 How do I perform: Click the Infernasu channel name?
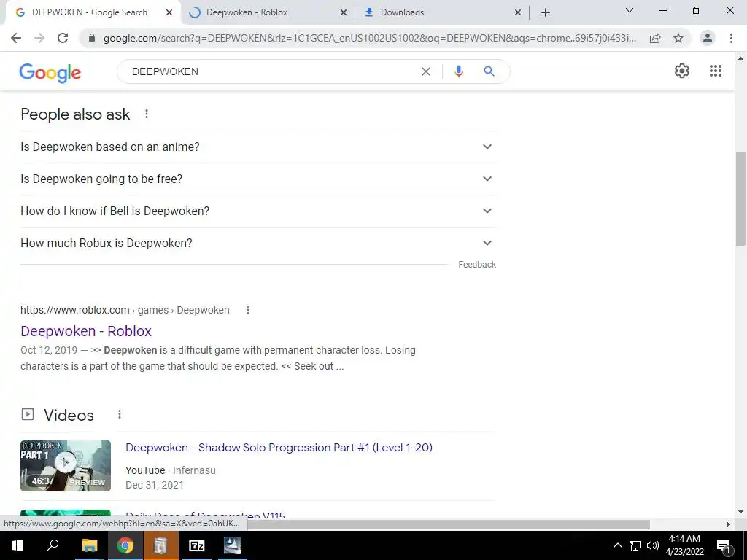pyautogui.click(x=194, y=470)
